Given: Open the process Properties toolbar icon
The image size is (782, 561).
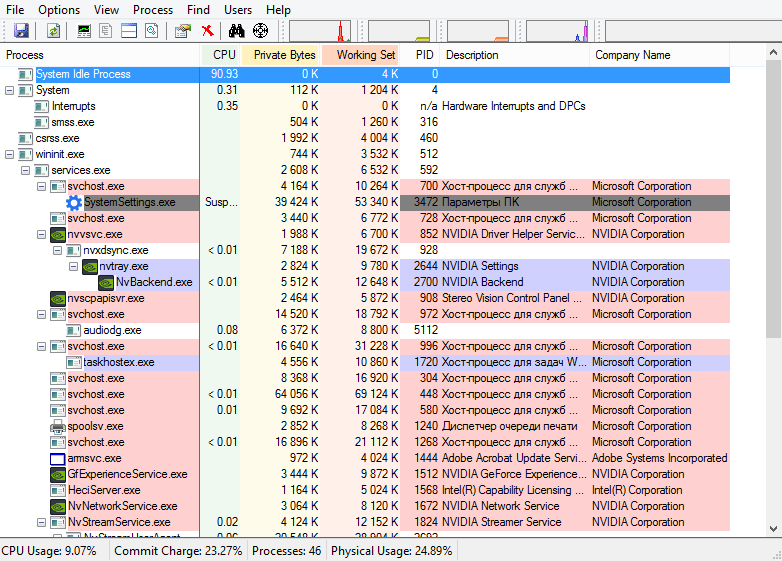Looking at the screenshot, I should (183, 31).
